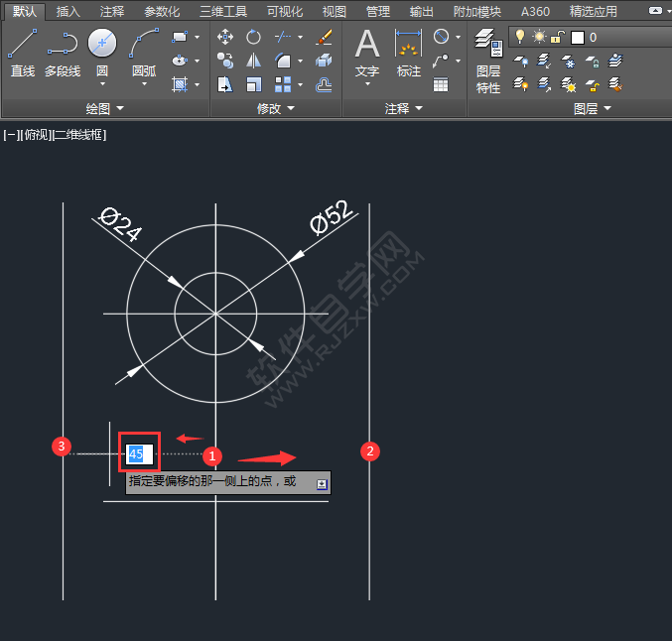This screenshot has width=672, height=641.
Task: Click the Move tool icon in 修改 panel
Action: (225, 38)
